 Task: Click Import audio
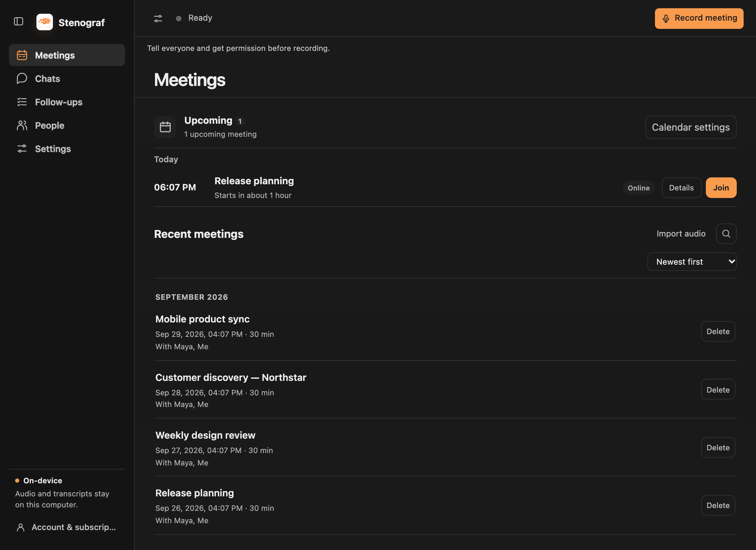[681, 234]
